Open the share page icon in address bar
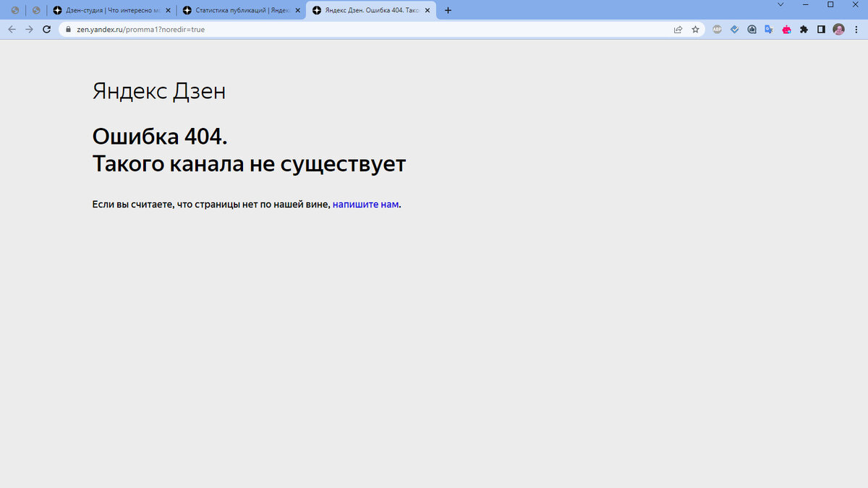Image resolution: width=868 pixels, height=488 pixels. pos(678,30)
